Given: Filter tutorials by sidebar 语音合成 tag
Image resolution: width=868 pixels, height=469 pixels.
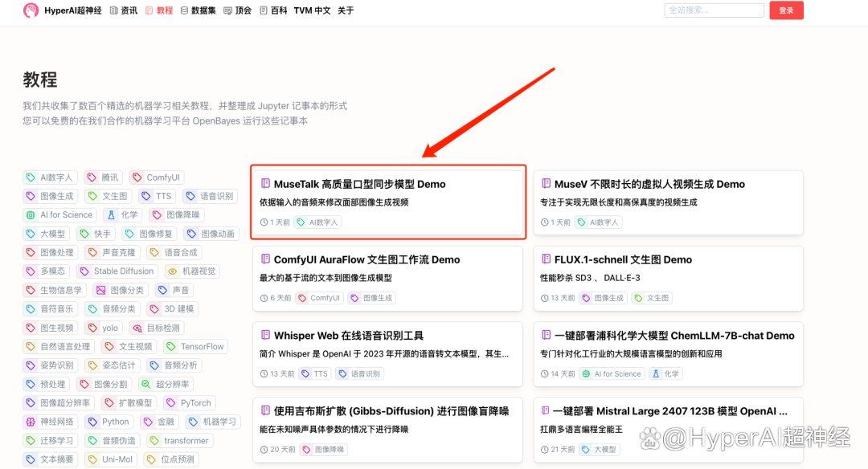Looking at the screenshot, I should tap(174, 253).
